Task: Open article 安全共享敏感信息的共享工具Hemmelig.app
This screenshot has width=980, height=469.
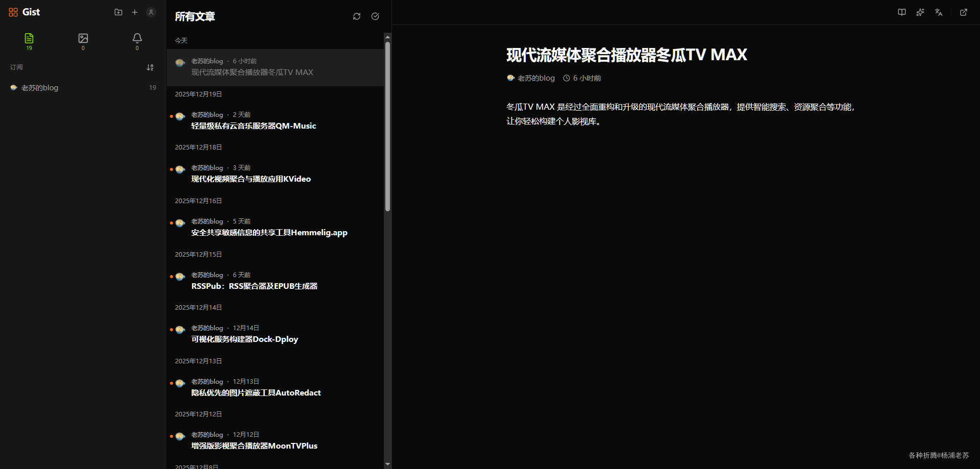Action: [276, 228]
